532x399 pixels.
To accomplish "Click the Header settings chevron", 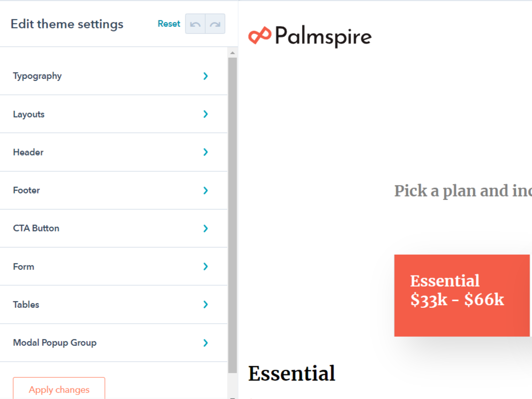I will coord(206,152).
